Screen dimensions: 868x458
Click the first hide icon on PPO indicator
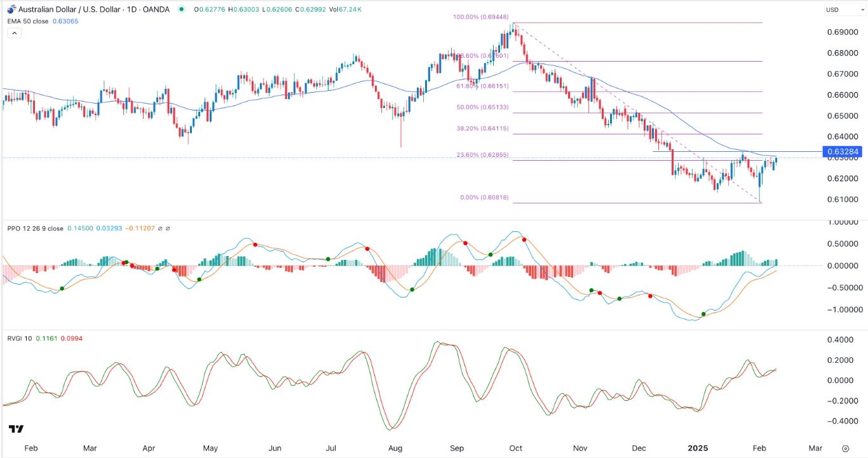pyautogui.click(x=160, y=228)
